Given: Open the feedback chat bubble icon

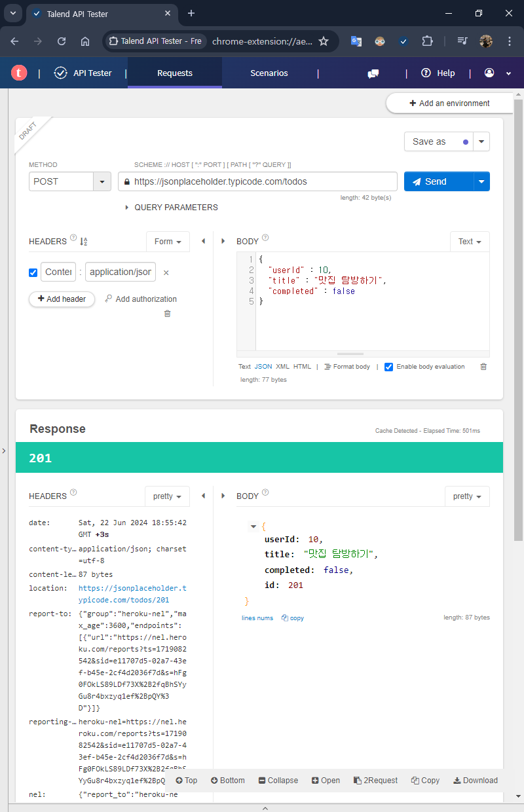Looking at the screenshot, I should pos(373,73).
